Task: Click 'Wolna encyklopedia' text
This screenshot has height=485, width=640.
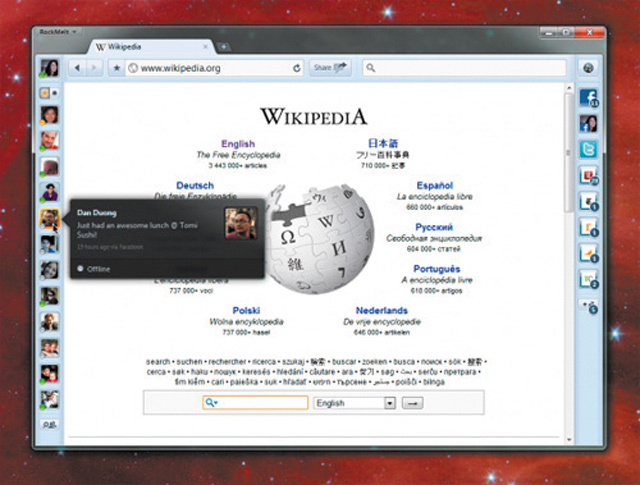Action: click(246, 322)
